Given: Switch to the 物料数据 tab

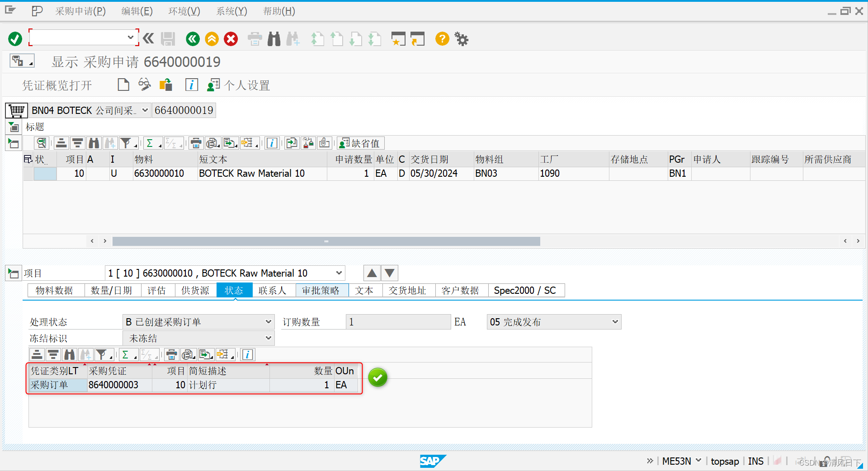Looking at the screenshot, I should [x=54, y=290].
